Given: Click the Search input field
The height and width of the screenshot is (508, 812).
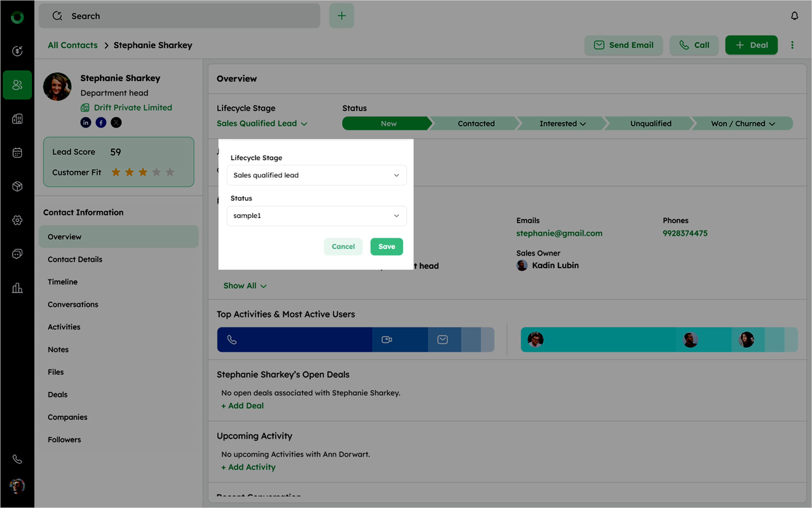Looking at the screenshot, I should pyautogui.click(x=179, y=16).
